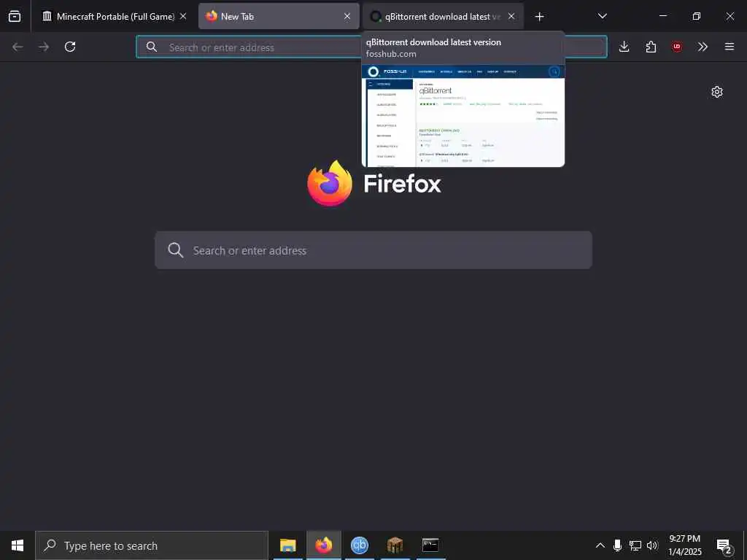Screen dimensions: 747x560
Task: Click the page center search box
Action: point(373,251)
